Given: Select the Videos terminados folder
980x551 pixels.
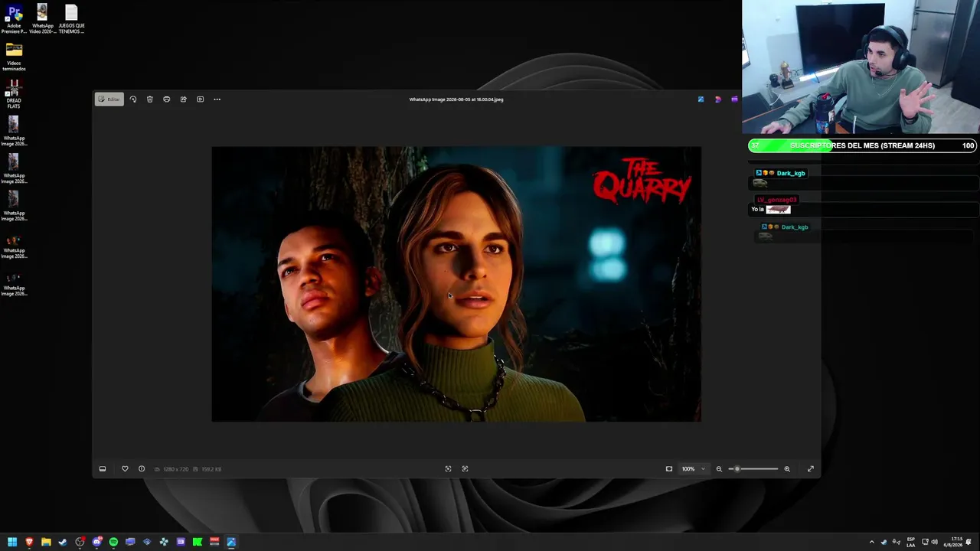Looking at the screenshot, I should point(14,57).
